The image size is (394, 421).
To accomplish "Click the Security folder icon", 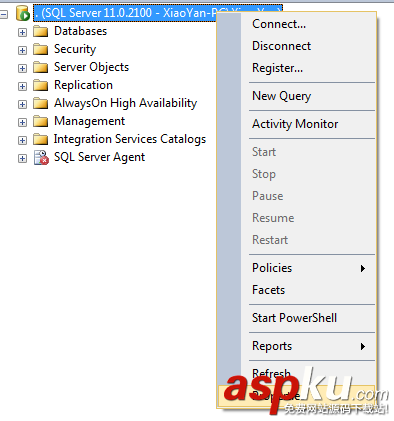I will coord(41,49).
